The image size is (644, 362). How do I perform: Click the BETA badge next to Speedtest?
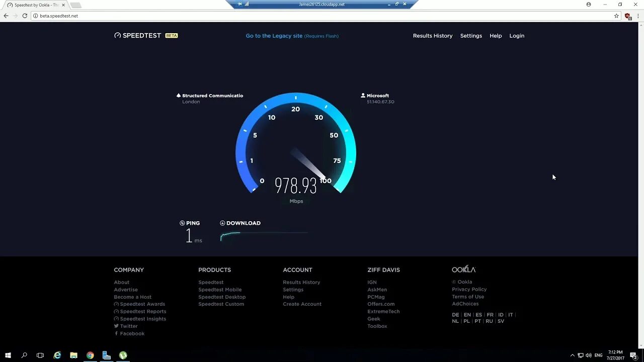(x=172, y=36)
